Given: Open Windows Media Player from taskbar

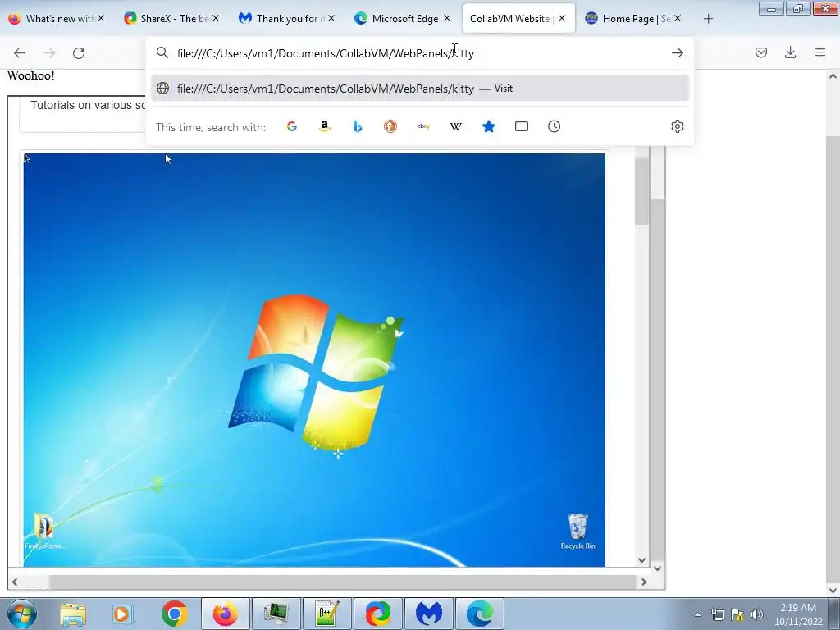Looking at the screenshot, I should tap(123, 614).
